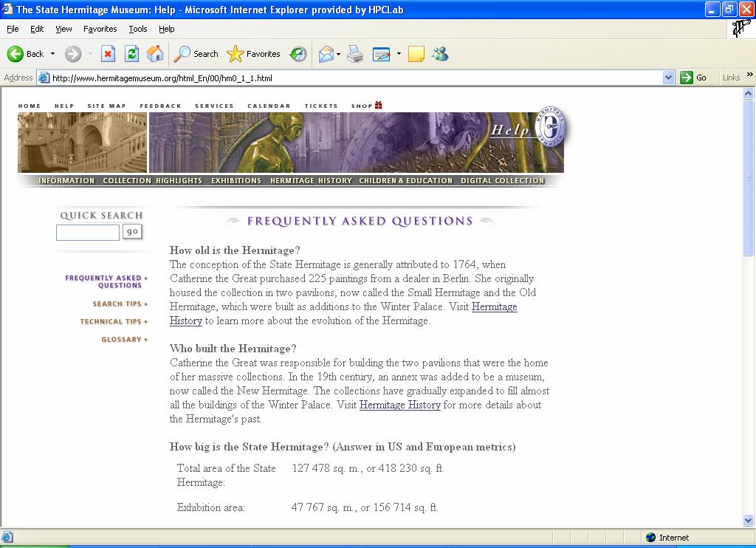Viewport: 756px width, 548px height.
Task: Open the INFORMATION section tab
Action: pyautogui.click(x=66, y=180)
